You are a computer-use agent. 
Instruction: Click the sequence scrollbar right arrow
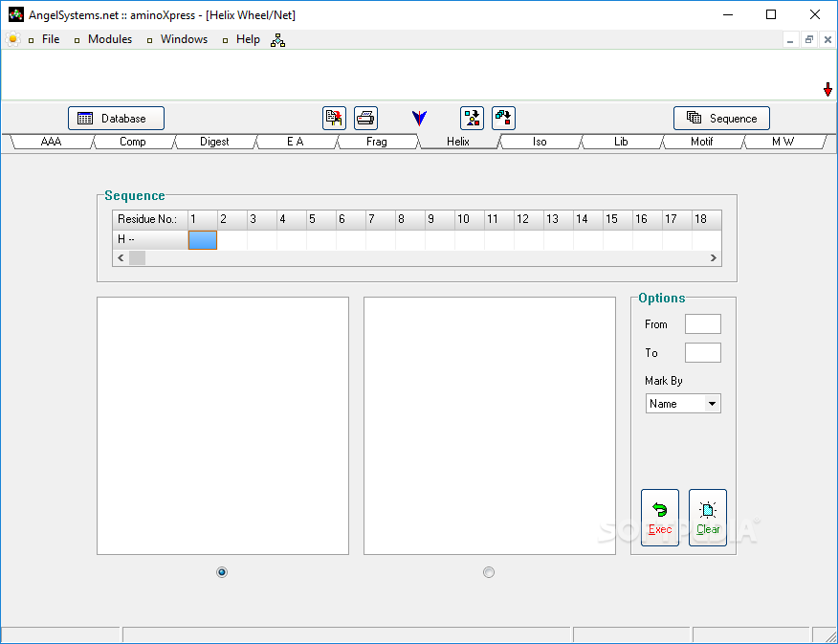(713, 258)
